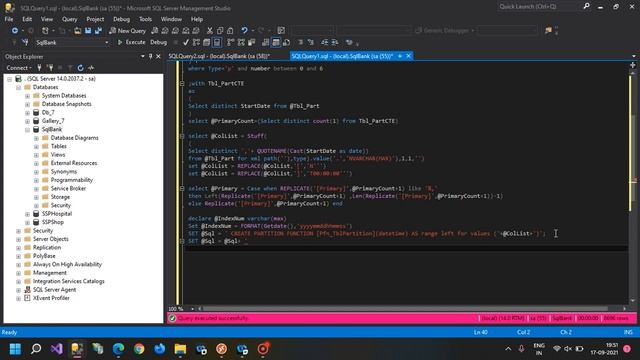Viewport: 640px width, 360px height.
Task: Click the Debug toolbar button
Action: [158, 42]
